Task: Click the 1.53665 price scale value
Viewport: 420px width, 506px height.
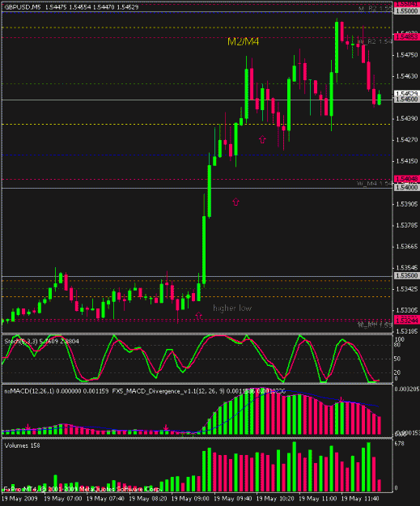Action: pyautogui.click(x=407, y=247)
